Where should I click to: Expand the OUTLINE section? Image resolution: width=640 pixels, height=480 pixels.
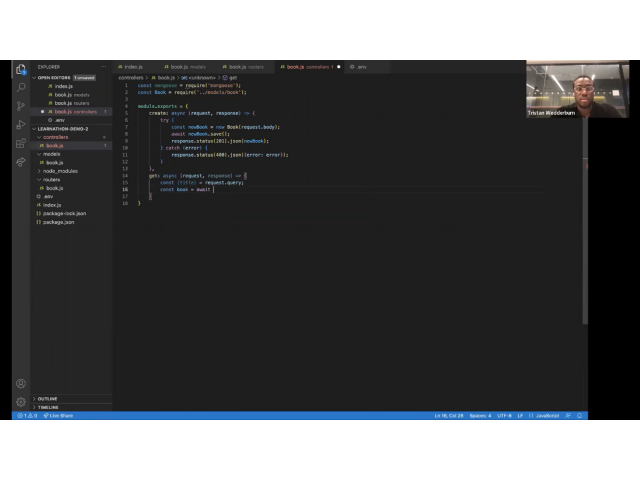47,399
